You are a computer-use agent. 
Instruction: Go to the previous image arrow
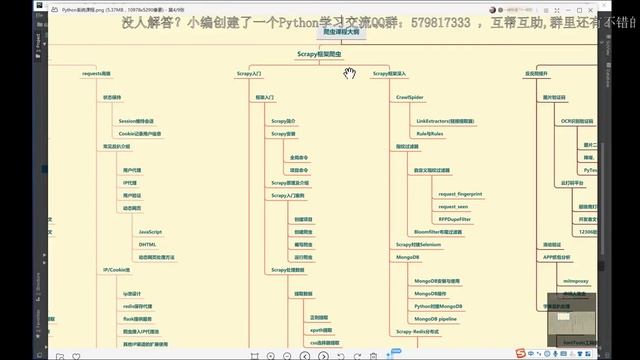[304, 356]
